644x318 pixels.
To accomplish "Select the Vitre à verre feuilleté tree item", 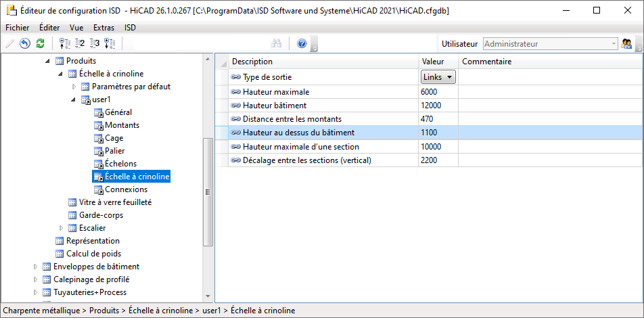I will coord(116,202).
